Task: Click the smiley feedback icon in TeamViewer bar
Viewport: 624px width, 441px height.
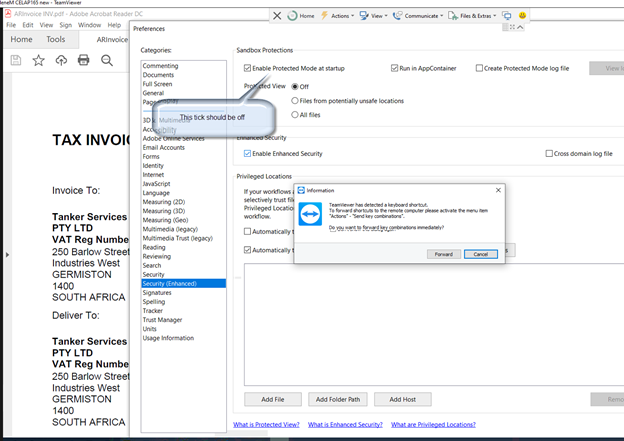Action: (522, 16)
